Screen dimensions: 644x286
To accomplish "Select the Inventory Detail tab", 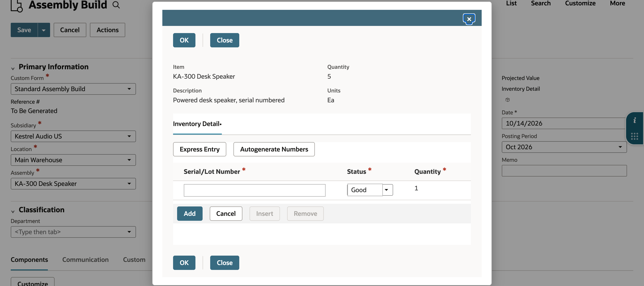I will (197, 124).
